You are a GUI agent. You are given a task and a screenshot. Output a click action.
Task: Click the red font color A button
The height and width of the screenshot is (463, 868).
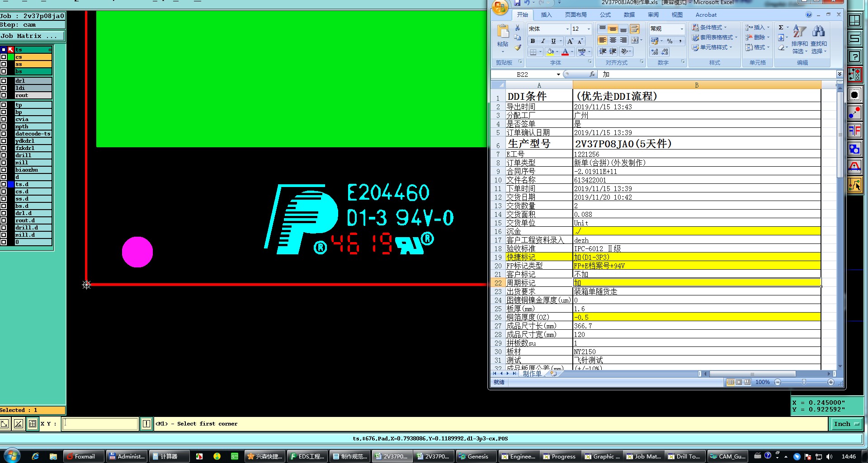coord(565,52)
